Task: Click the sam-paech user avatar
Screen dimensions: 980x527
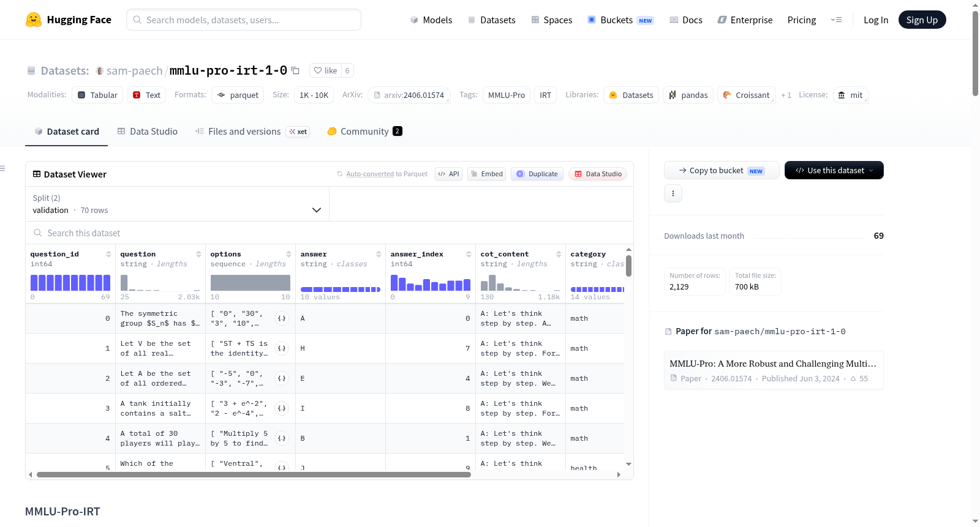Action: (100, 71)
